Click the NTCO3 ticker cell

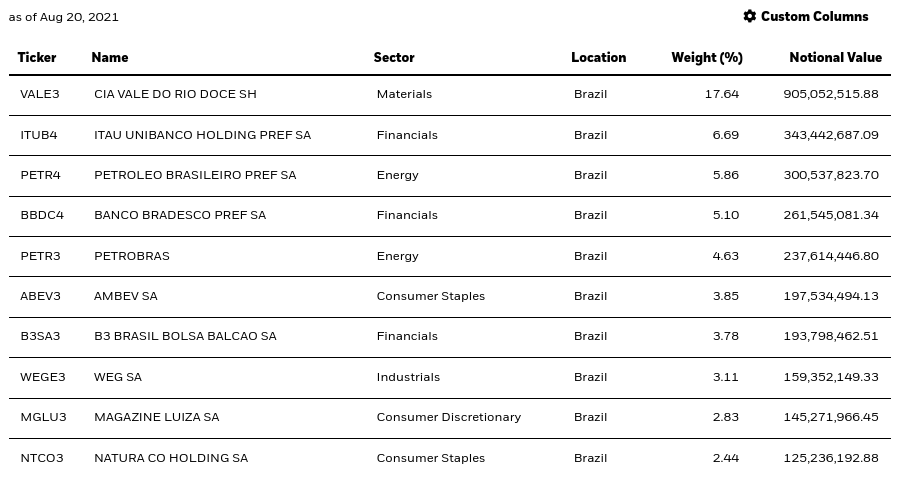pyautogui.click(x=42, y=458)
